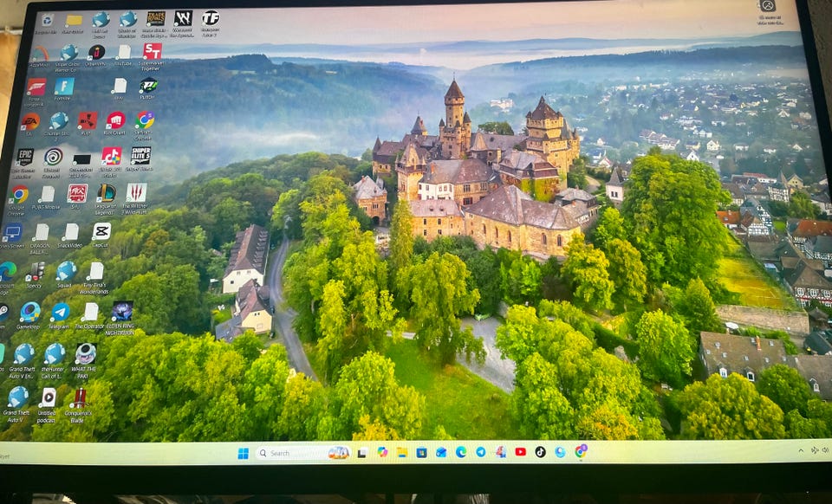Open the desktop icon in the top-right corner
Image resolution: width=832 pixels, height=504 pixels.
point(768,6)
